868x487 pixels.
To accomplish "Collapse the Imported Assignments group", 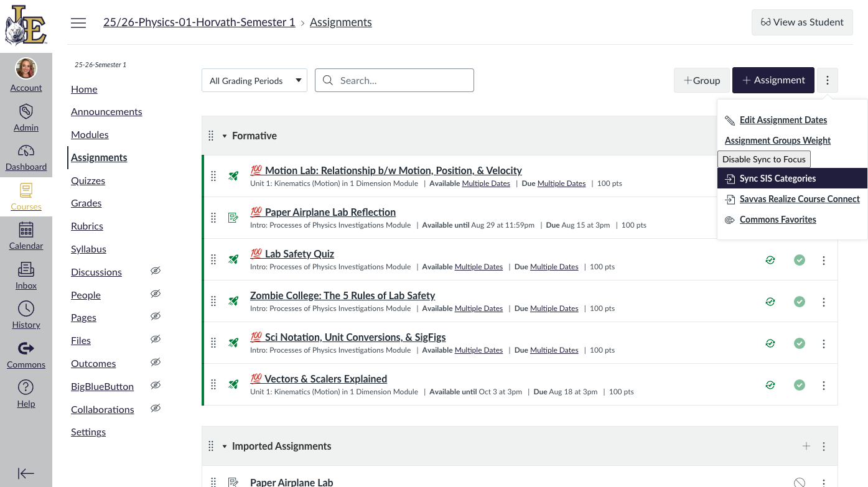I will (x=225, y=446).
